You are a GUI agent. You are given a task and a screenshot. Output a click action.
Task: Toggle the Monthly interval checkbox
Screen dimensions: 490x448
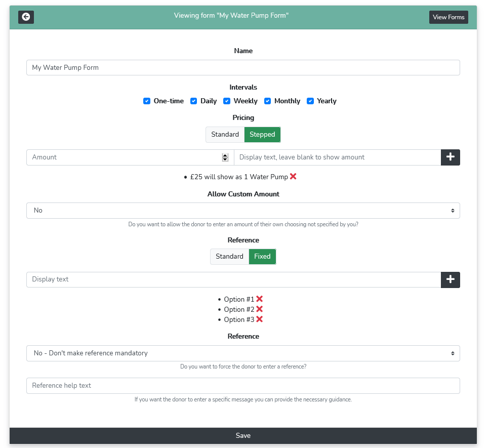click(x=267, y=101)
